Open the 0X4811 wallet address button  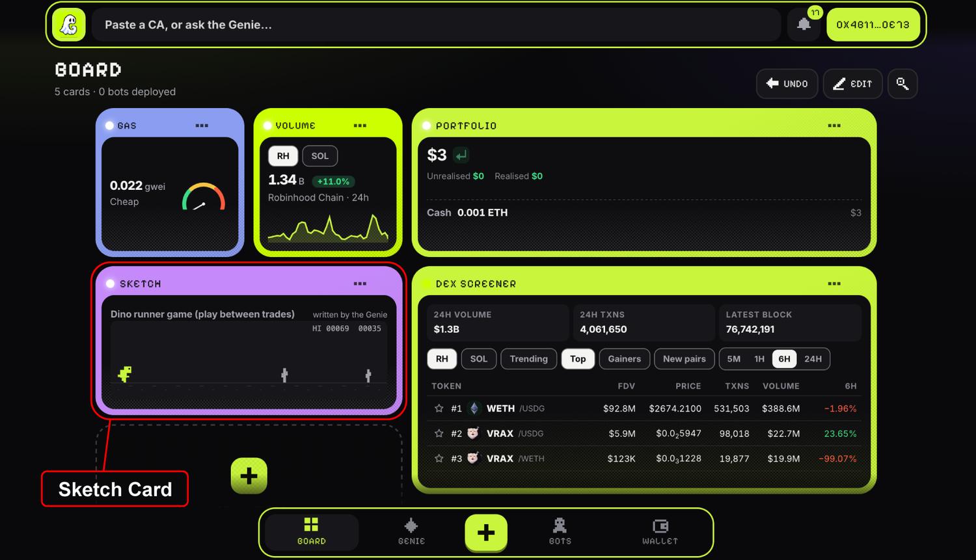coord(873,25)
